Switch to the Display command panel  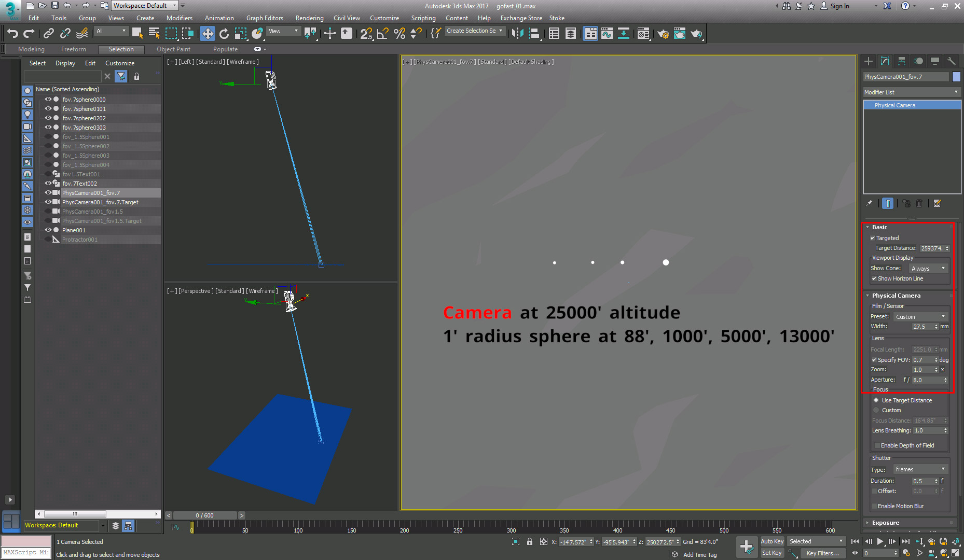pyautogui.click(x=935, y=61)
